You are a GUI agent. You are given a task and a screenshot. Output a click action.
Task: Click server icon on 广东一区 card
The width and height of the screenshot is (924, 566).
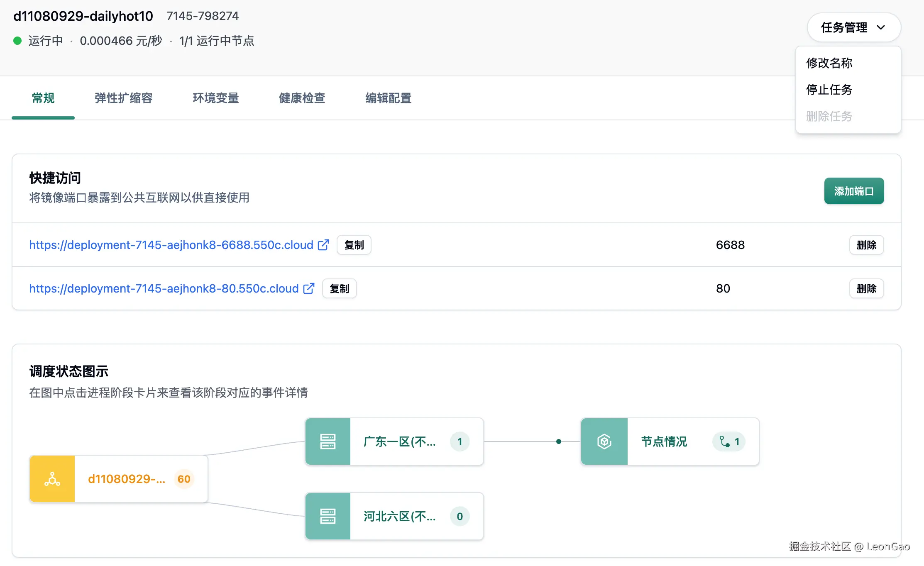pyautogui.click(x=328, y=442)
